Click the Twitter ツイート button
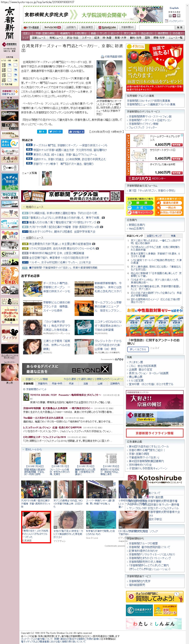The image size is (189, 644). click(x=55, y=131)
